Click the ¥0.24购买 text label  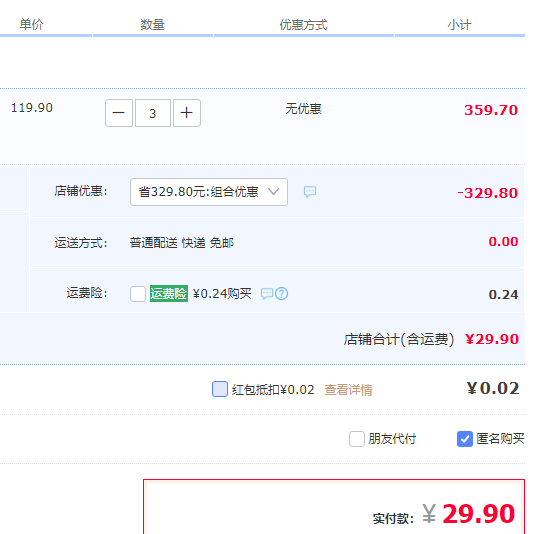pos(222,294)
